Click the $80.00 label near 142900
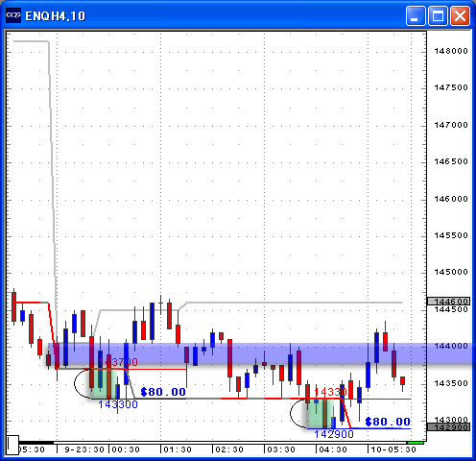 coord(388,422)
